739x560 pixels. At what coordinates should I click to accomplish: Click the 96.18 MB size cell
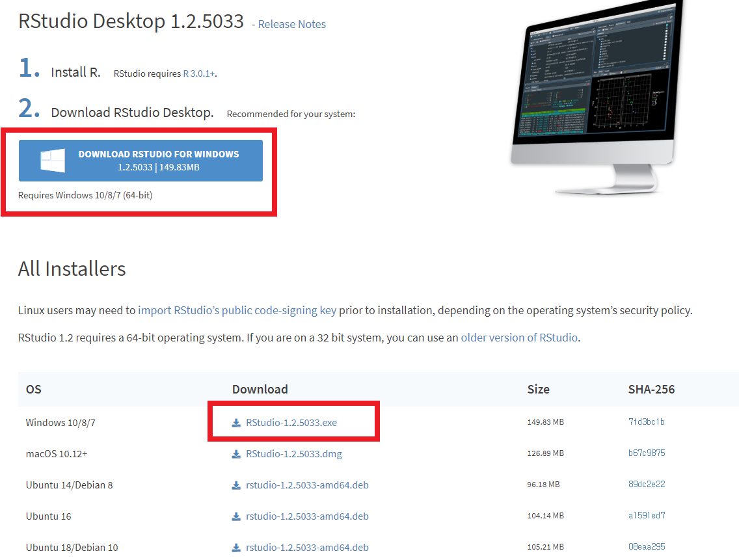pos(543,484)
